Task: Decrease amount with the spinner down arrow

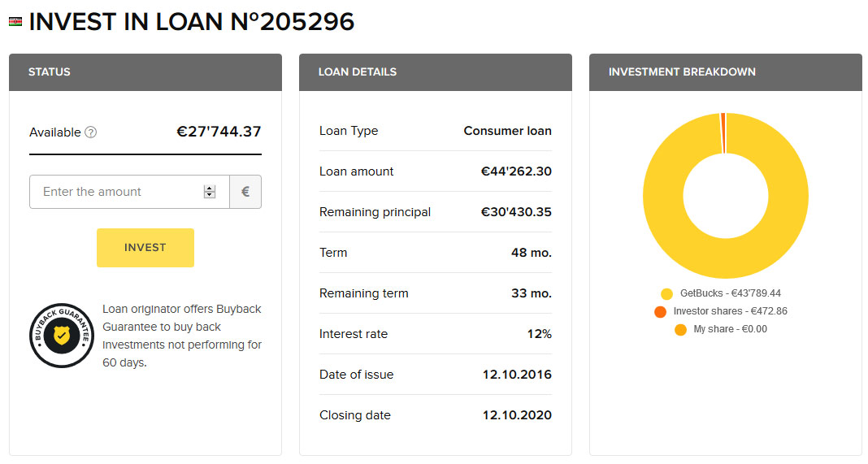Action: click(210, 195)
